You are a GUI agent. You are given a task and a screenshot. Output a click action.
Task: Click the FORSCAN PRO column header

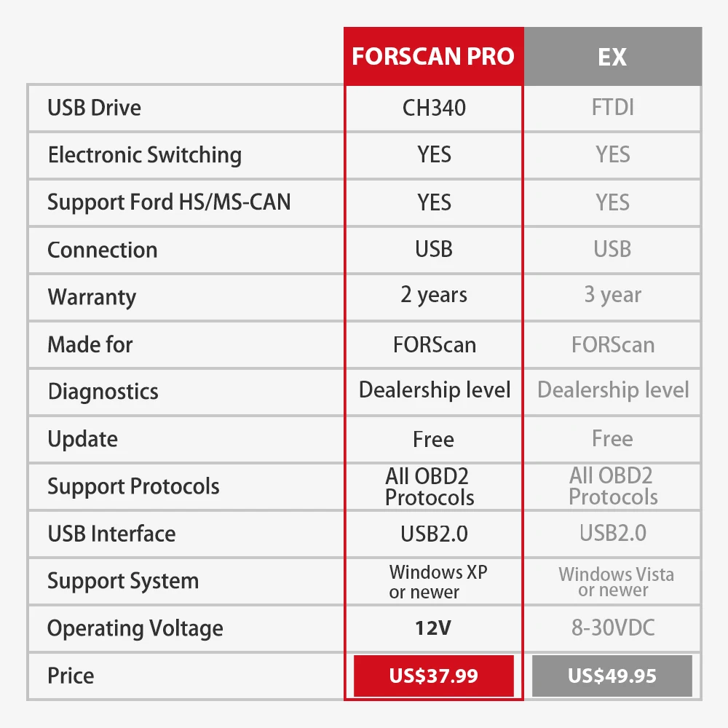click(x=433, y=57)
